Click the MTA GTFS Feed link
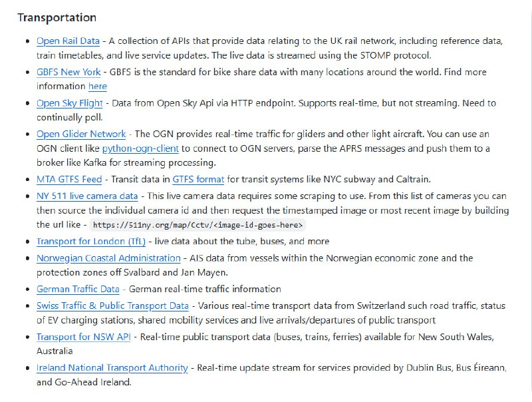The height and width of the screenshot is (402, 532). 70,179
